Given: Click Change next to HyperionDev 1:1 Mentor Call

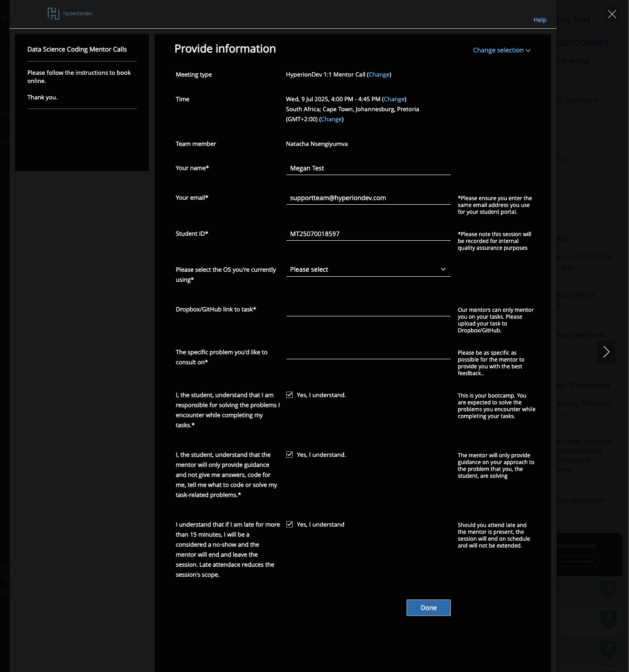Looking at the screenshot, I should click(379, 74).
